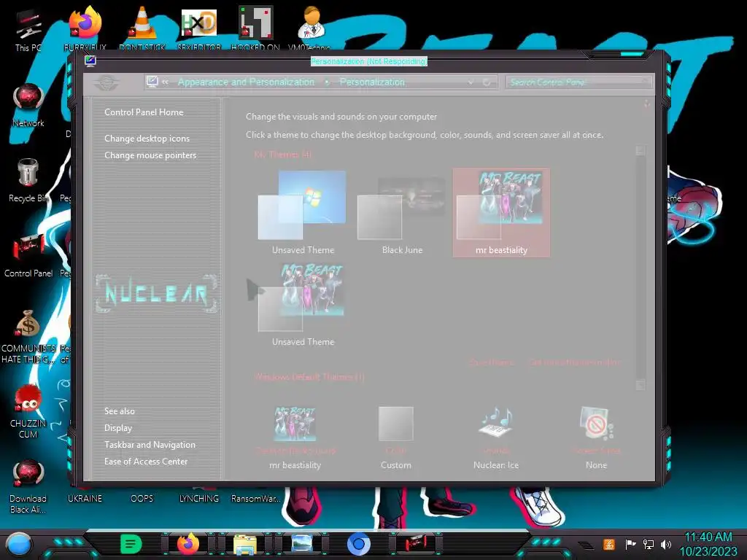This screenshot has height=560, width=747.
Task: Open the LYNCHING desktop item
Action: 198,498
